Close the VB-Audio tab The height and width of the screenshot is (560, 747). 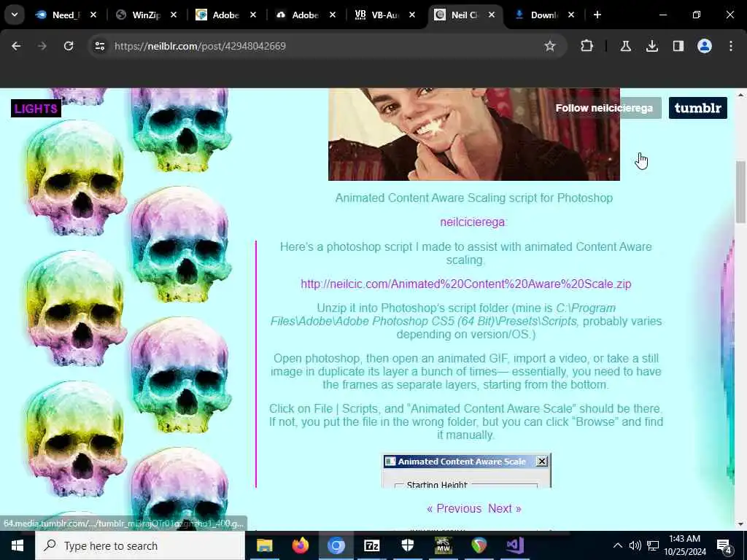click(412, 15)
